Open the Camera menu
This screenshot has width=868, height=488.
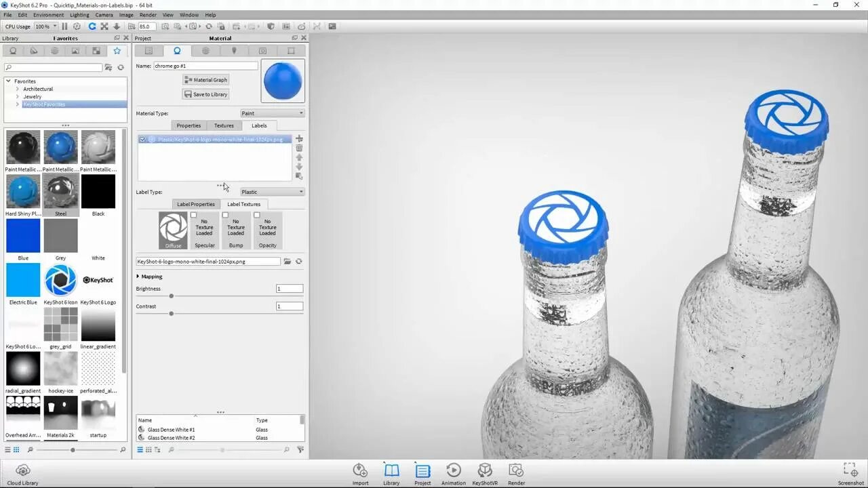point(104,14)
